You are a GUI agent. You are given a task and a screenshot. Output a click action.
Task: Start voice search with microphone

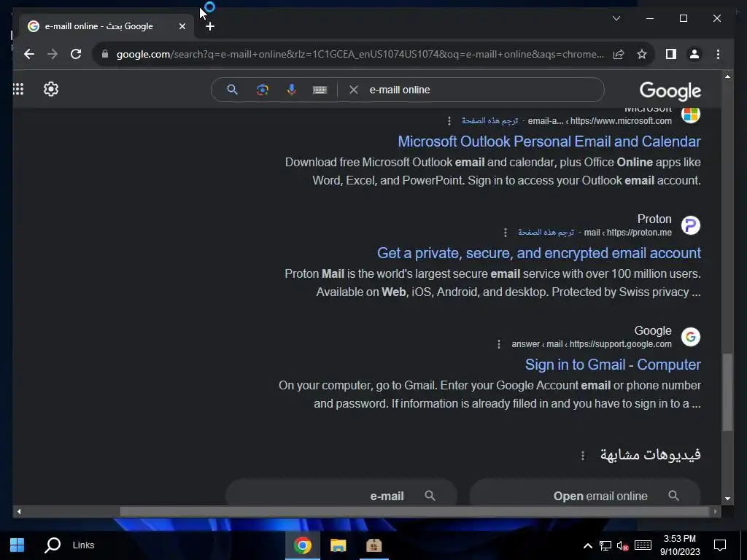[292, 90]
